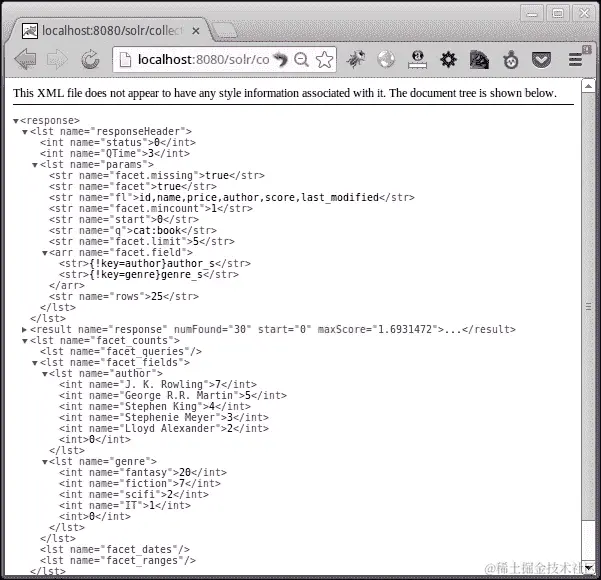Click the George R.R. Martin line
601x580 pixels.
pyautogui.click(x=173, y=396)
